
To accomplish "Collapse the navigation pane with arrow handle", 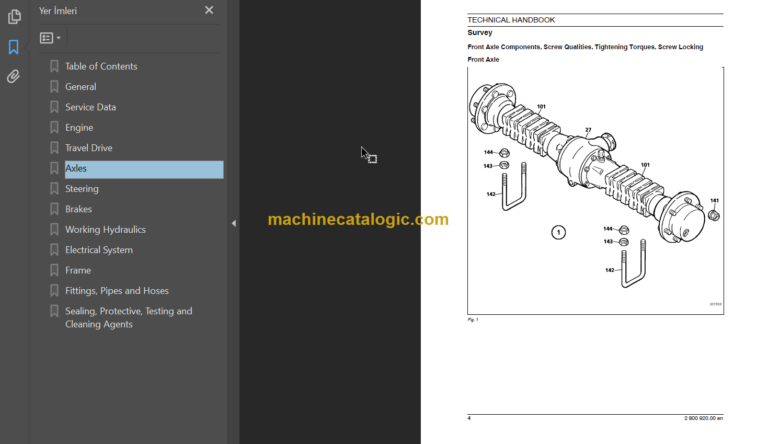I will coord(234,223).
